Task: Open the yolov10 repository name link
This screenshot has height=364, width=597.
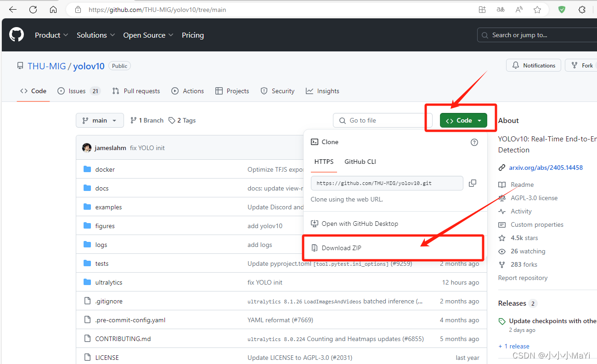Action: tap(89, 66)
